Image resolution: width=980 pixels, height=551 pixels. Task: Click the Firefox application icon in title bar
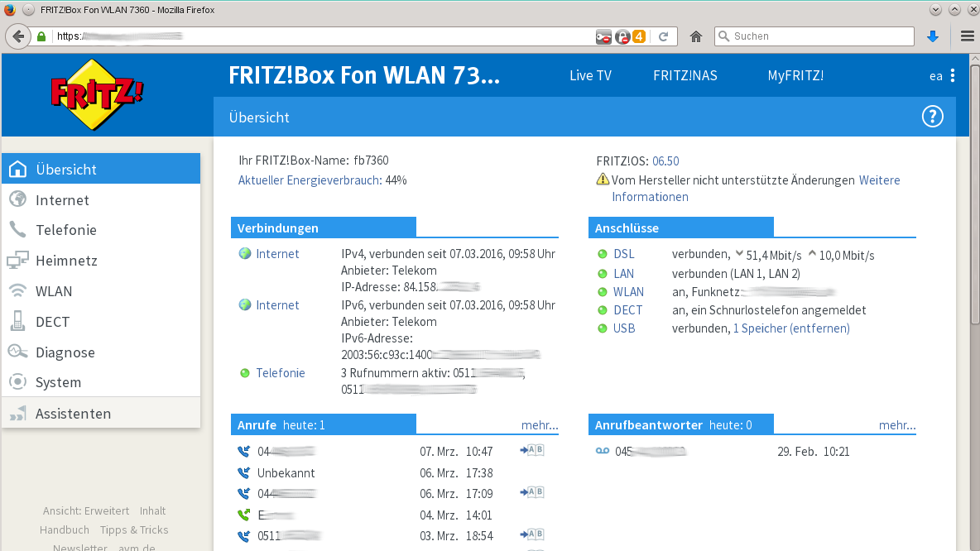(9, 9)
